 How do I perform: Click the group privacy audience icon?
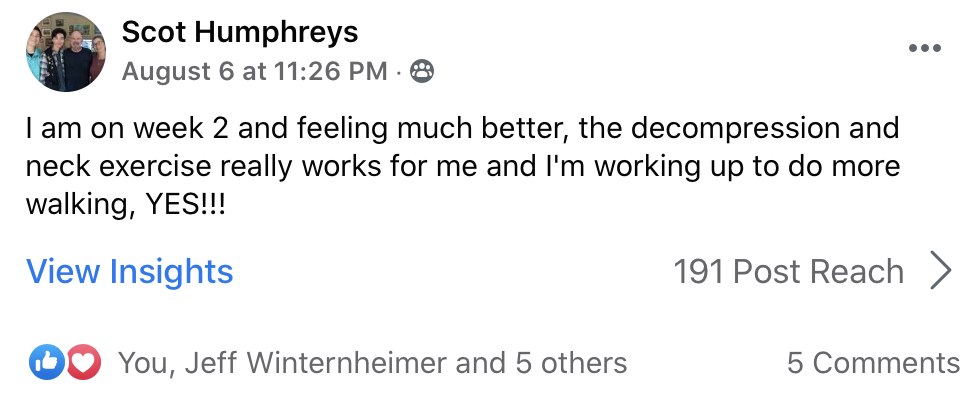coord(422,72)
